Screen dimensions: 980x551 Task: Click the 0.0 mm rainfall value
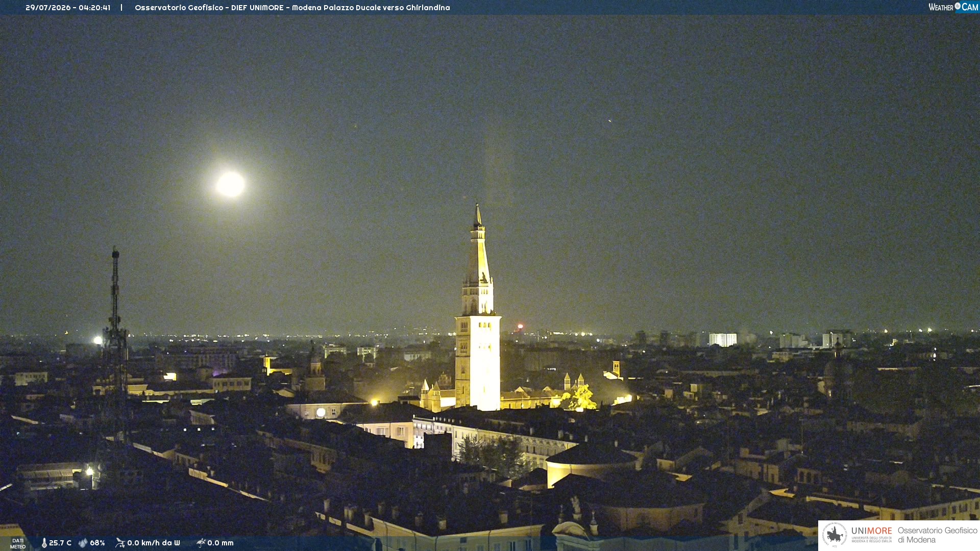220,543
